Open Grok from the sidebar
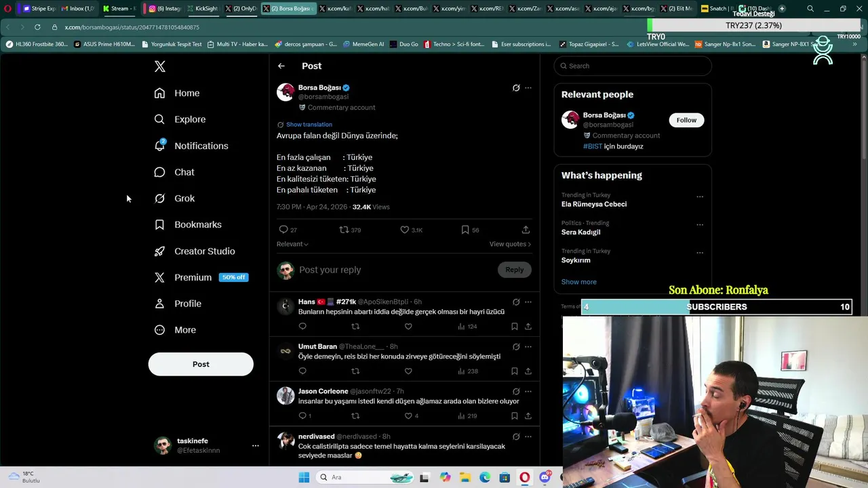 coord(174,199)
